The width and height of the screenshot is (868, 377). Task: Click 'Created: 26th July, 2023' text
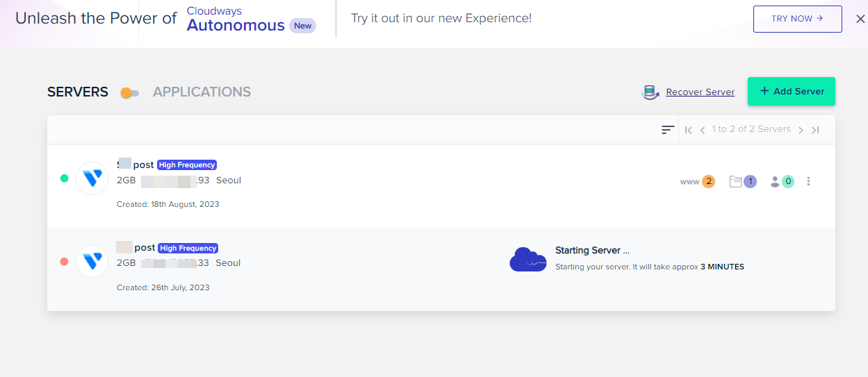(x=163, y=287)
